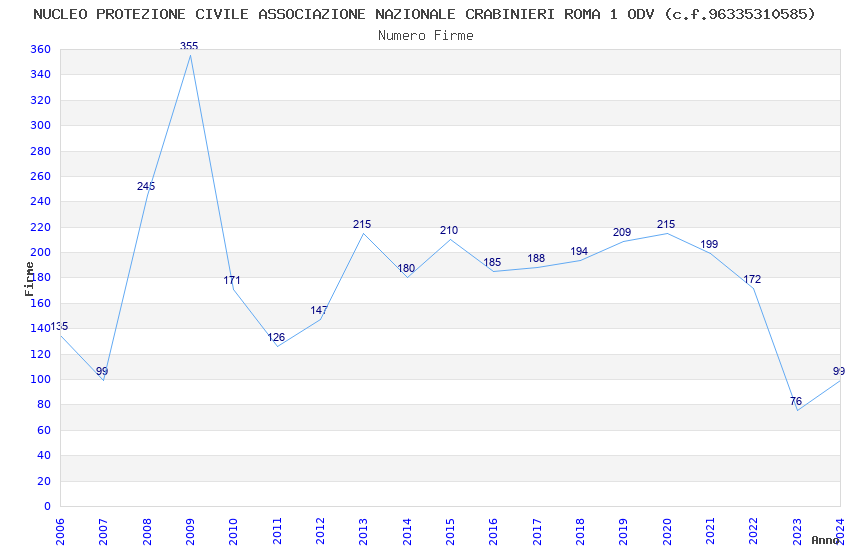Select the peak data label 355

coord(189,46)
